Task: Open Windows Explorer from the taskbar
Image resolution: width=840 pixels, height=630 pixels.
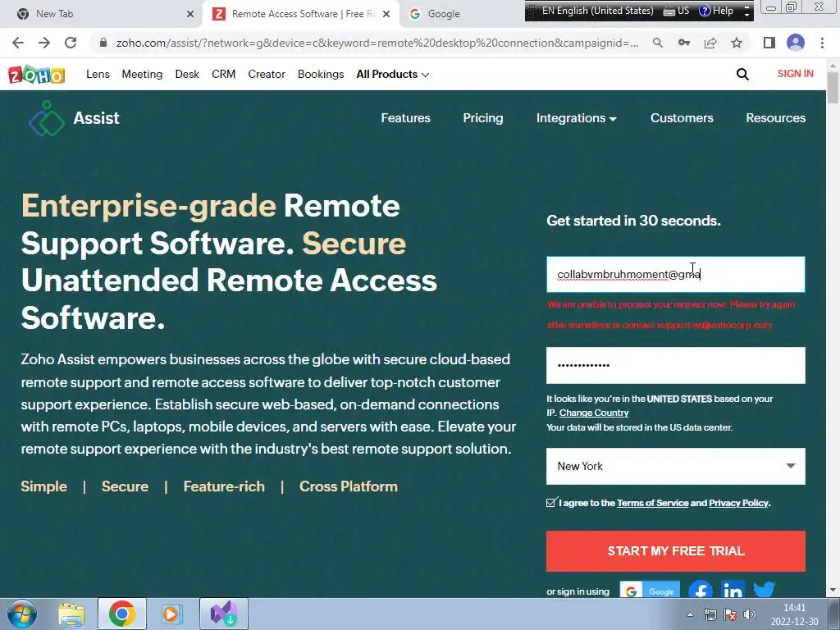Action: pos(71,614)
